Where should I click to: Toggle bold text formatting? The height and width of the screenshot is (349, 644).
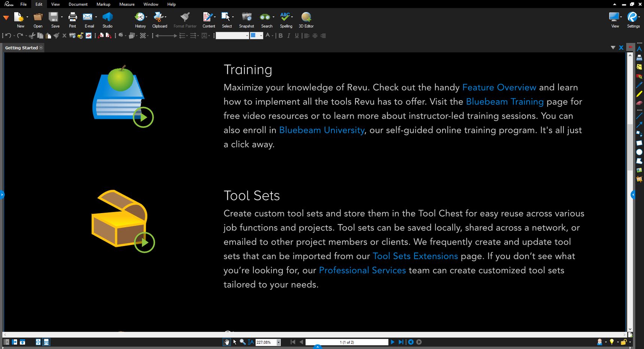pos(280,36)
